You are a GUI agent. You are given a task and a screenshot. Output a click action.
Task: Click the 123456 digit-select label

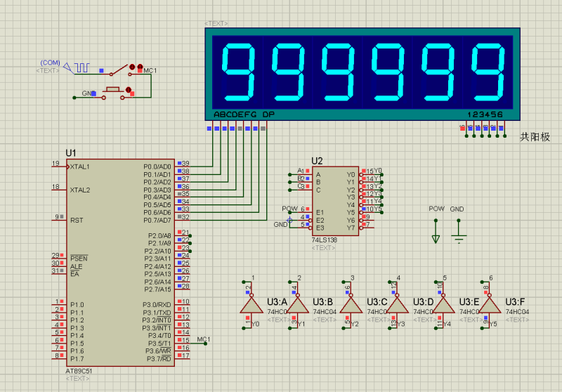coord(485,115)
